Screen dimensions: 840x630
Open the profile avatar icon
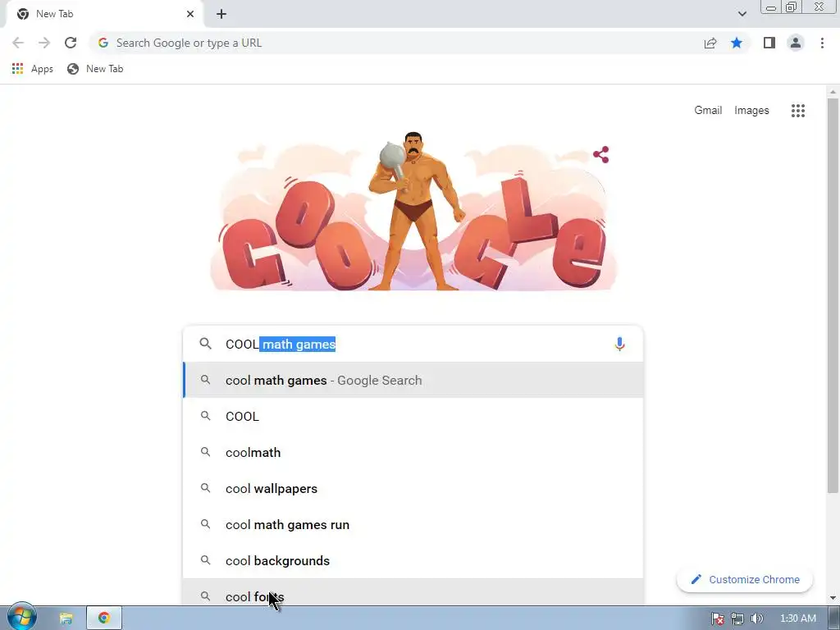pyautogui.click(x=796, y=43)
